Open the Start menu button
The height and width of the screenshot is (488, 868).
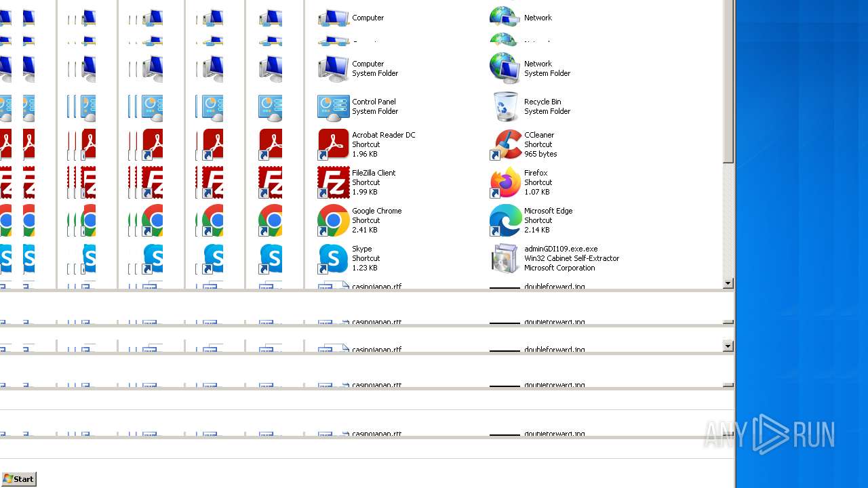[19, 479]
